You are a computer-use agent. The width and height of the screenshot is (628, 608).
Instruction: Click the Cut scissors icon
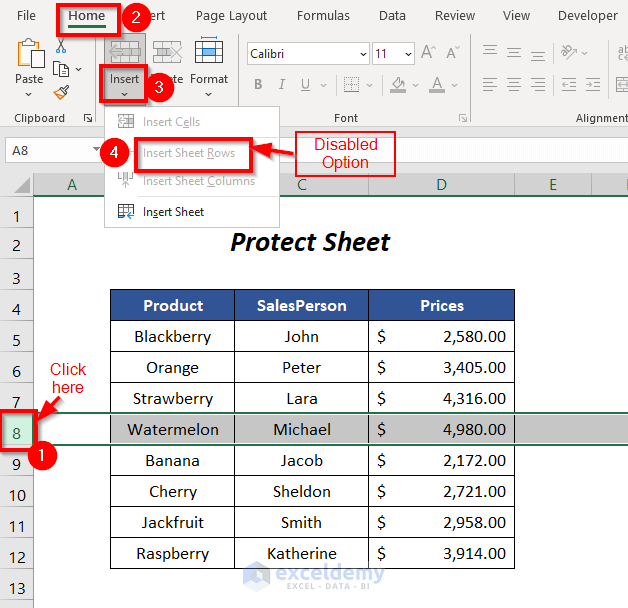[x=61, y=46]
